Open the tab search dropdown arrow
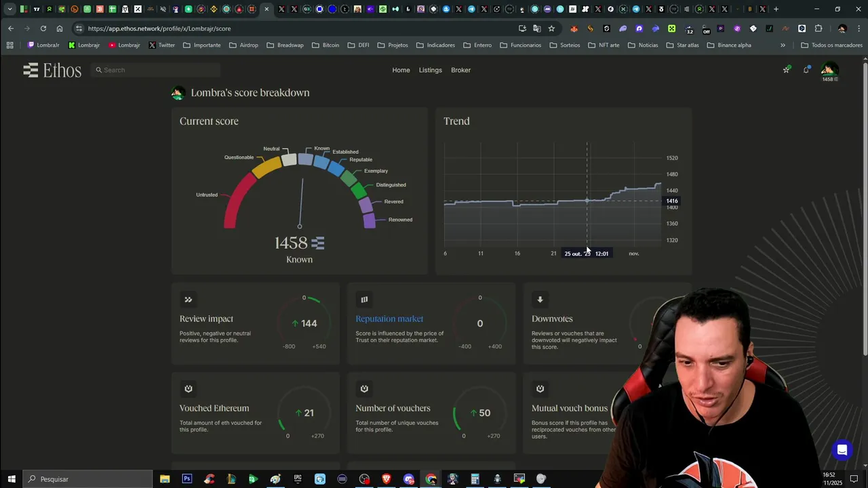The image size is (868, 488). click(x=9, y=9)
